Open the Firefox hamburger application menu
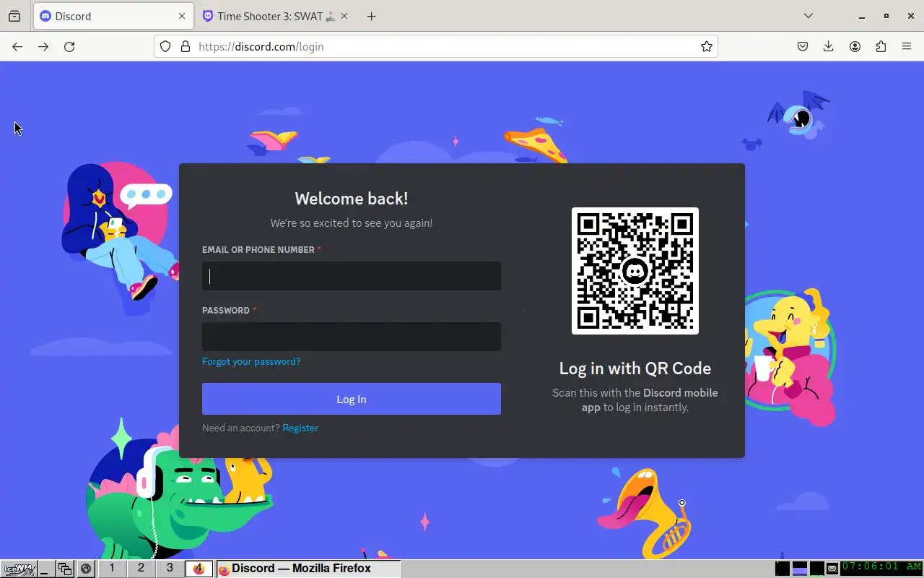Screen dimensions: 924x578 click(x=907, y=46)
